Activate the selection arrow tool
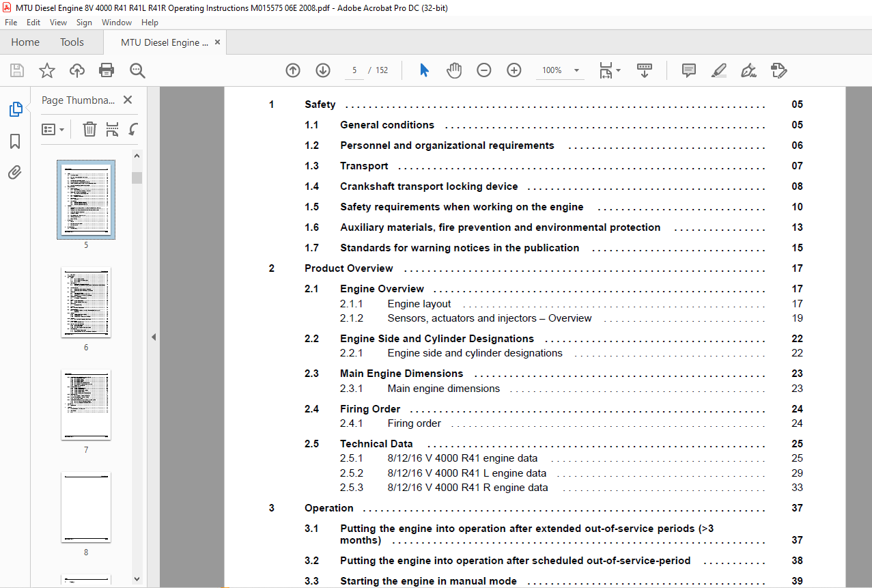The image size is (872, 588). (424, 70)
